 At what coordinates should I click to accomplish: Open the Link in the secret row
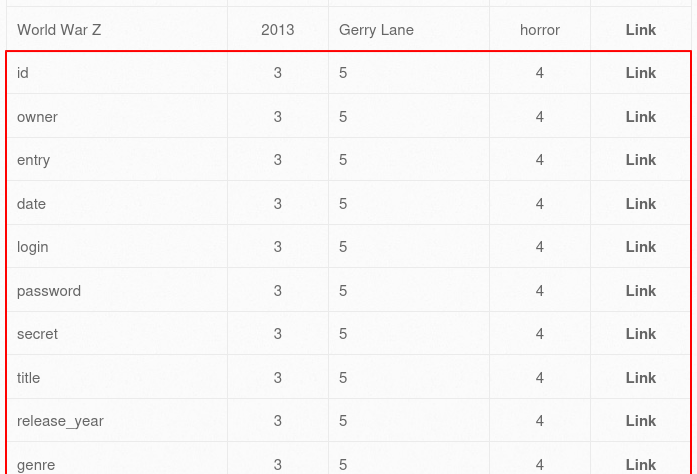641,334
